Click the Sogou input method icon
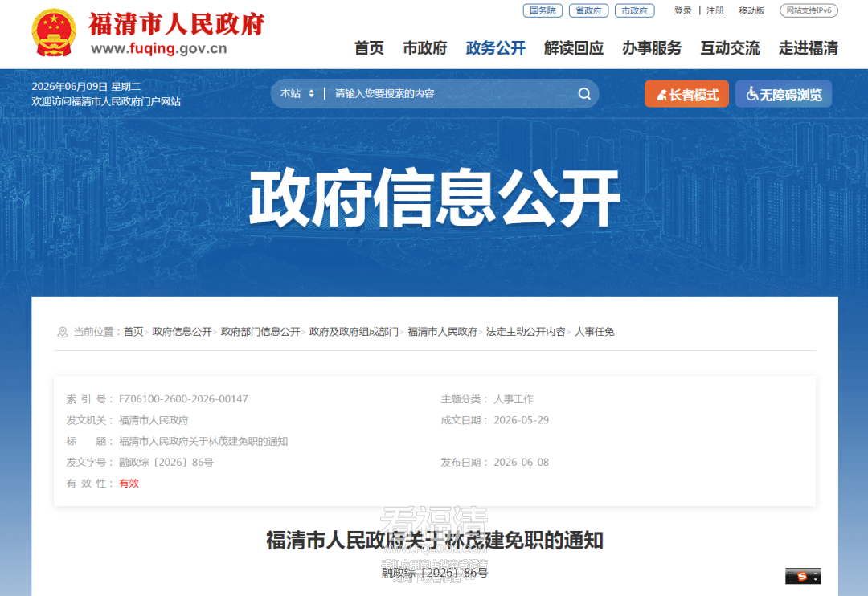Image resolution: width=868 pixels, height=596 pixels. pos(803,576)
